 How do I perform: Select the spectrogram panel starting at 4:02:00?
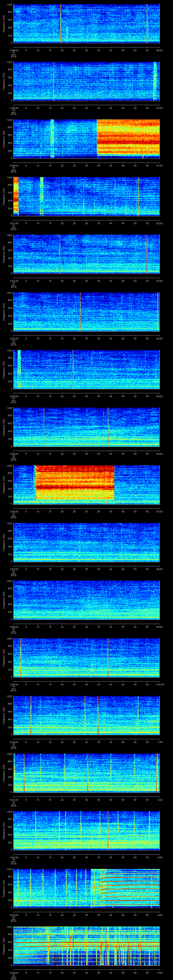point(86,831)
